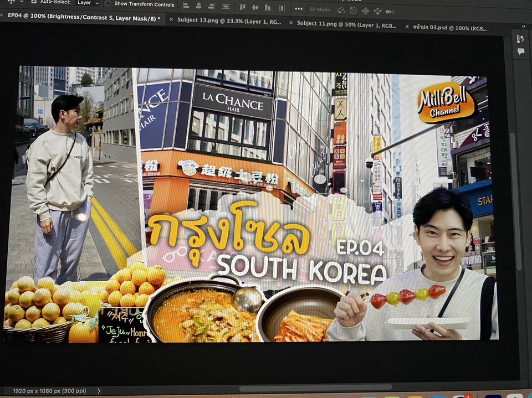Select the 3D pan camera icon
This screenshot has height=398, width=532.
[x=365, y=11]
